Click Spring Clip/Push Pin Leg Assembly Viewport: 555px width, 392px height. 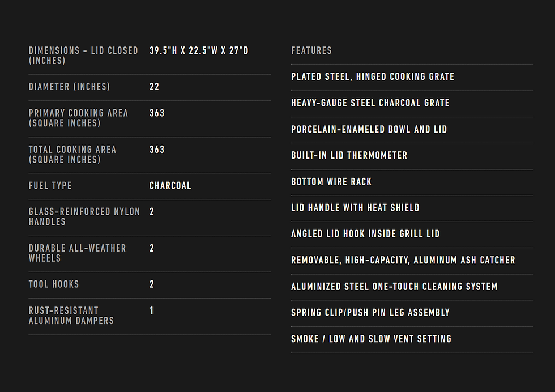point(370,313)
